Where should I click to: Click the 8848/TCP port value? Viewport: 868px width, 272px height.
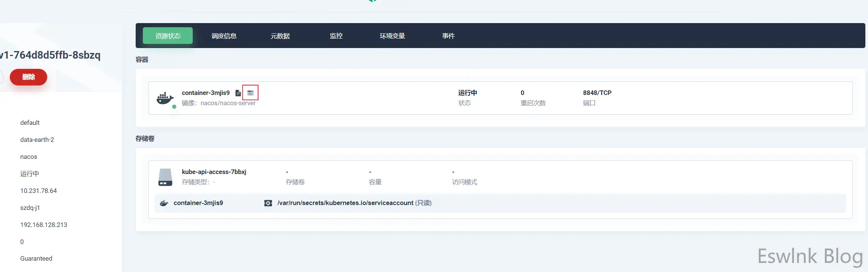[x=597, y=93]
